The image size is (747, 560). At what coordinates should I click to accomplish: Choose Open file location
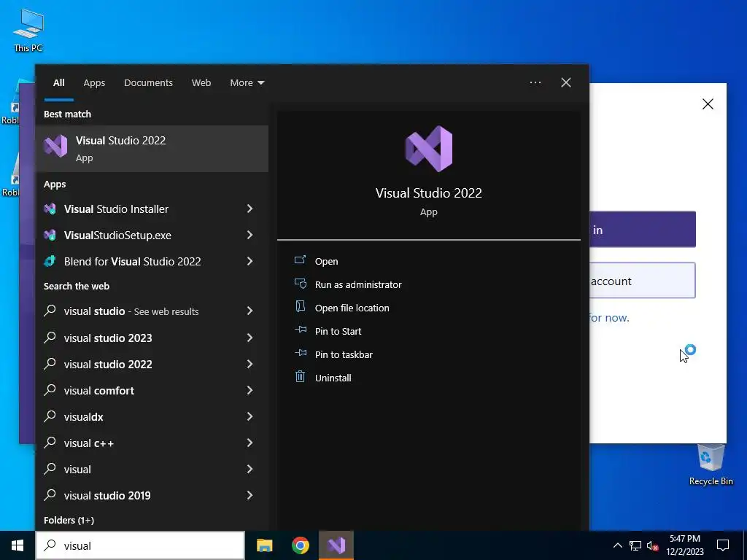tap(352, 308)
